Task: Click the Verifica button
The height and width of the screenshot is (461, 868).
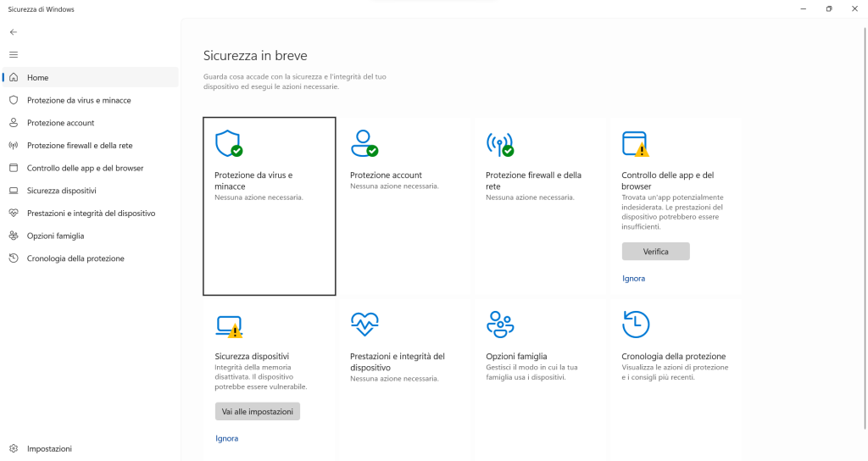Action: [x=655, y=251]
